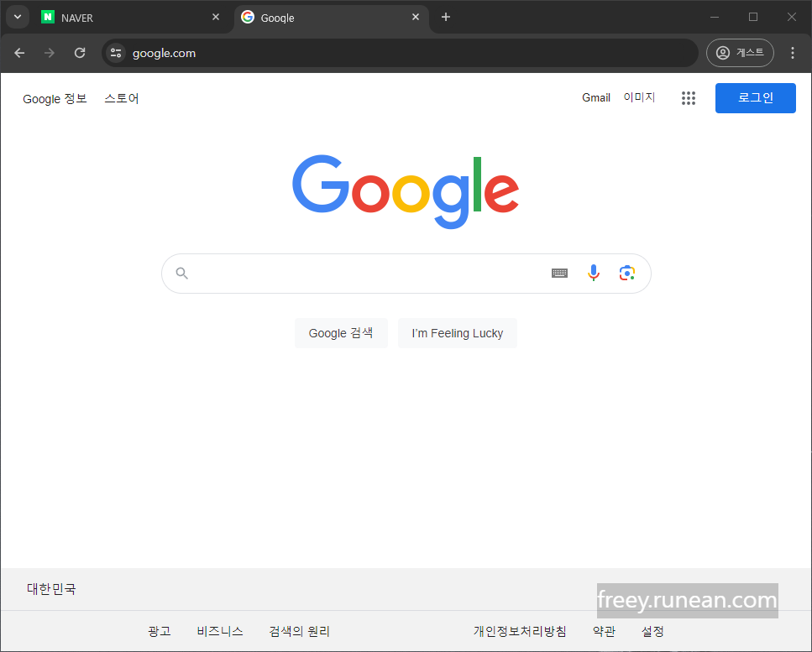Navigate back with the back arrow
Screen dimensions: 812x652
pyautogui.click(x=19, y=53)
